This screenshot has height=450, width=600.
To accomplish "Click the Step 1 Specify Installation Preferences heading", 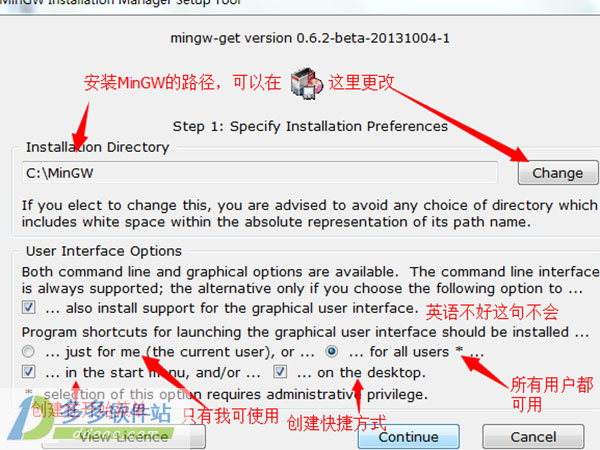I will pyautogui.click(x=310, y=126).
